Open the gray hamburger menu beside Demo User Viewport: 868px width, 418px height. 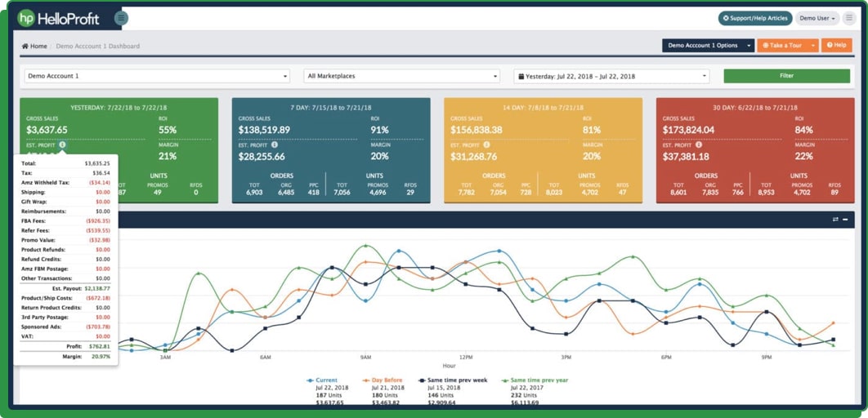tap(849, 18)
